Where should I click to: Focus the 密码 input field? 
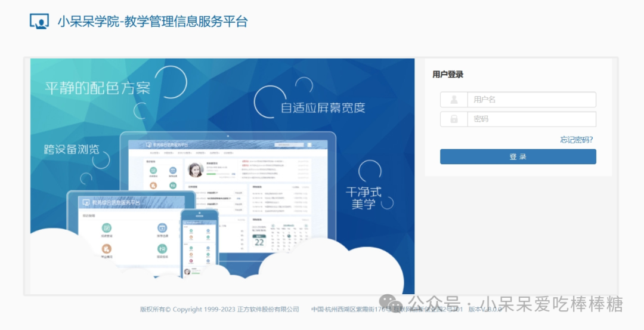[x=531, y=119]
